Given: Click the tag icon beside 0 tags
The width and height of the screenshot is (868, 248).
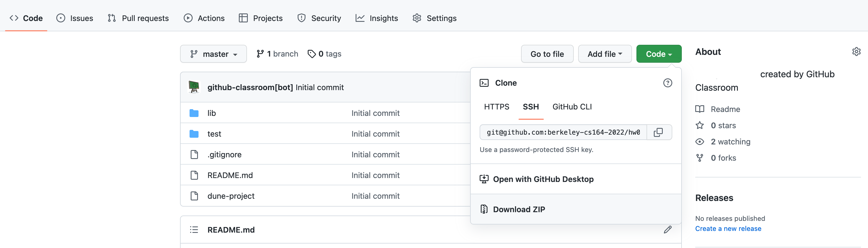Looking at the screenshot, I should point(312,54).
